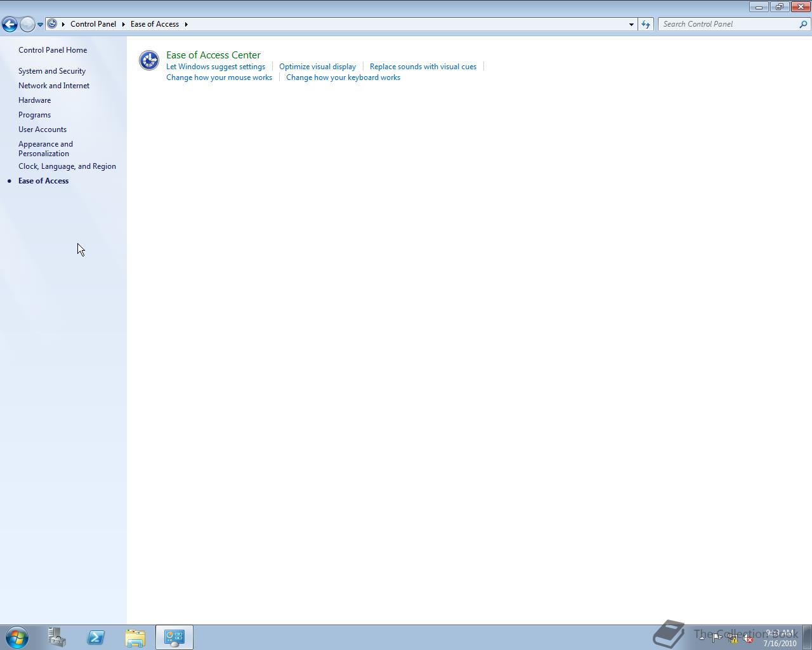Open the address bar history dropdown
812x650 pixels.
631,24
